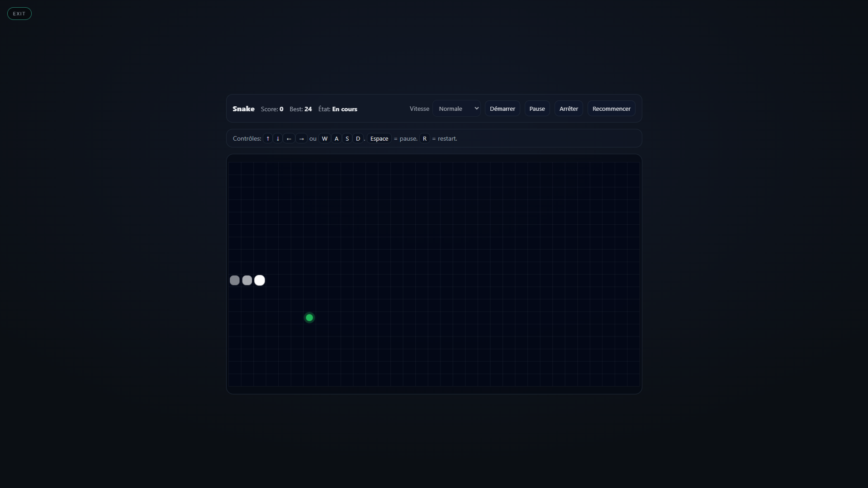Click the Espace pause key badge
This screenshot has height=488, width=868.
point(379,138)
